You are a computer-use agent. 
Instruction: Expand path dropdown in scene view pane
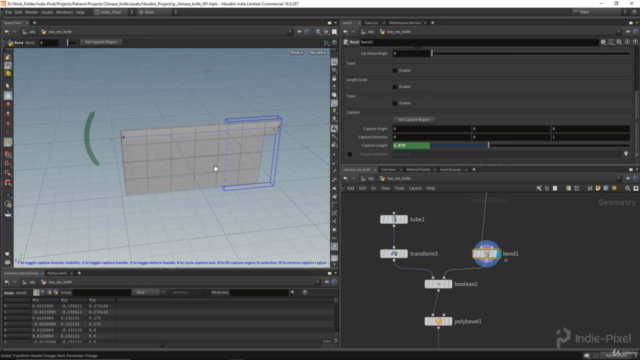[290, 32]
